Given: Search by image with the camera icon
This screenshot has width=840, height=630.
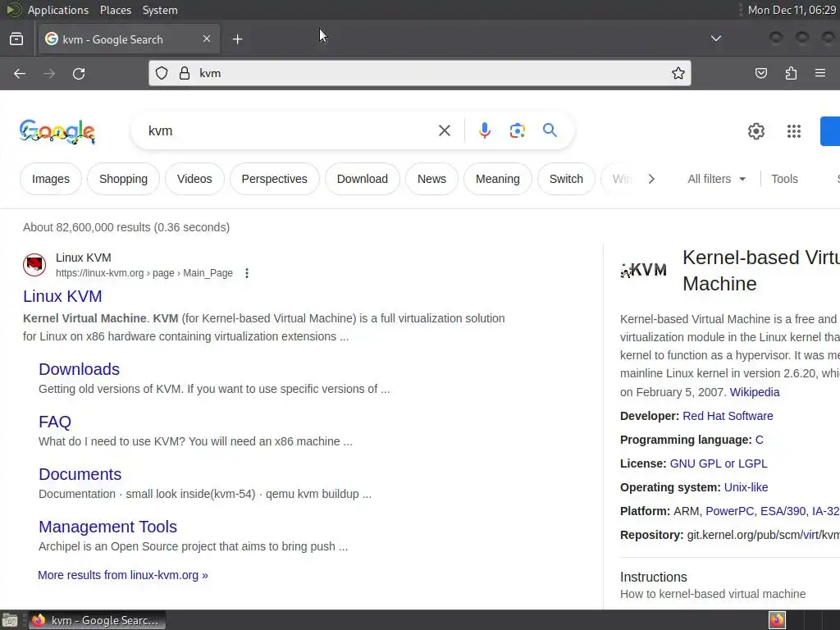Looking at the screenshot, I should tap(517, 130).
